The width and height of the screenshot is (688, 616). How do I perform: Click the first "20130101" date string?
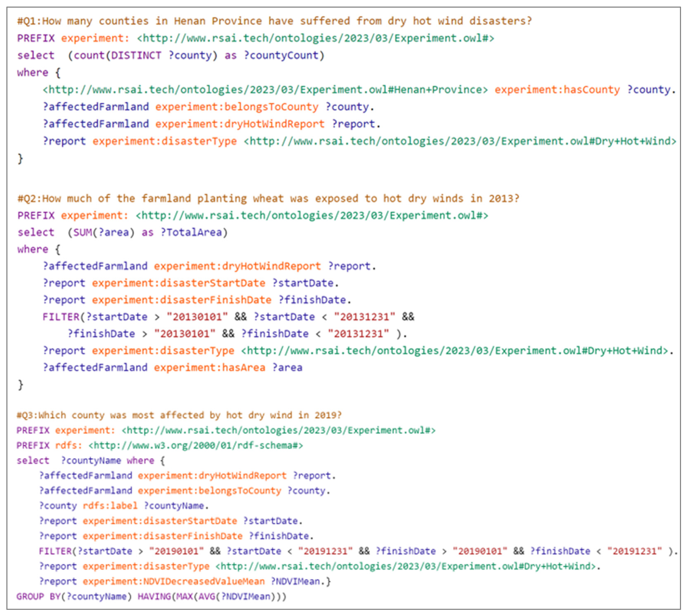(x=197, y=317)
